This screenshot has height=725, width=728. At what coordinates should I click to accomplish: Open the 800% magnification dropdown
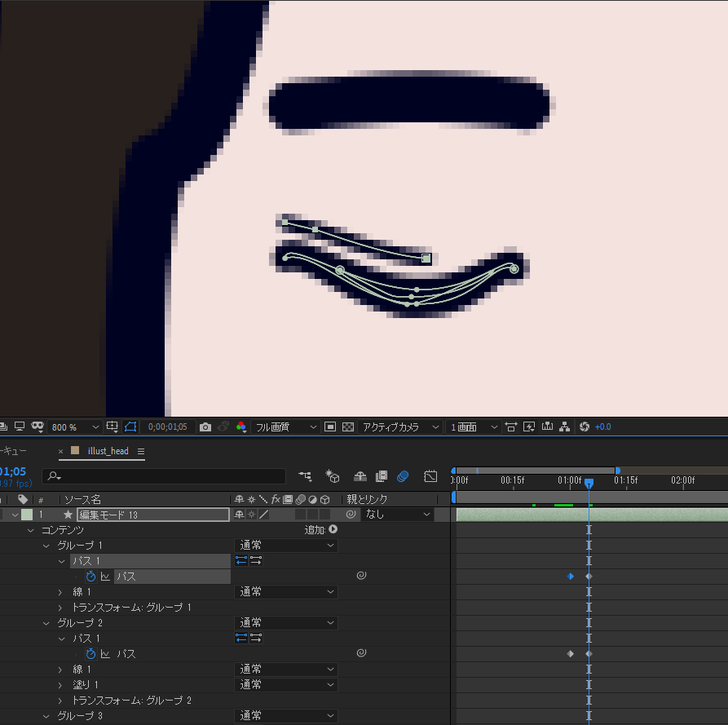(75, 427)
